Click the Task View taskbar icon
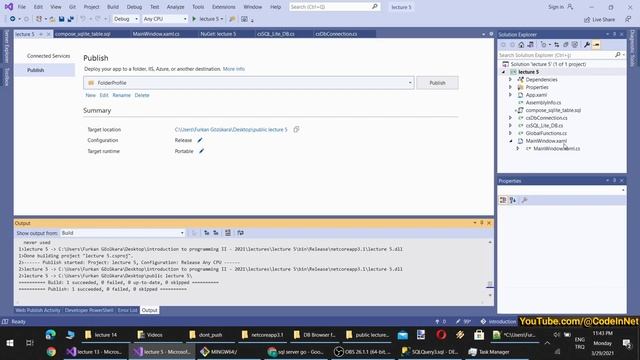This screenshot has width=640, height=360. [30, 343]
